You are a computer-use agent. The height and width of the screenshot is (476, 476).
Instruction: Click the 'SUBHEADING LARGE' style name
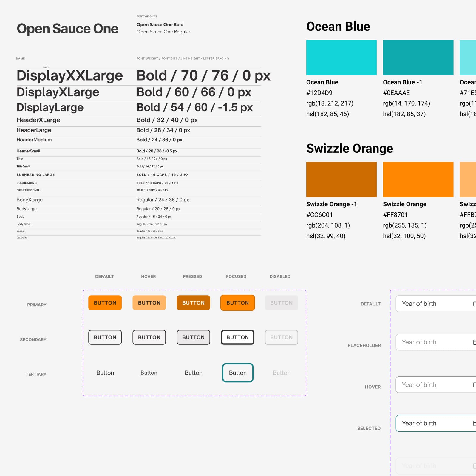click(35, 175)
